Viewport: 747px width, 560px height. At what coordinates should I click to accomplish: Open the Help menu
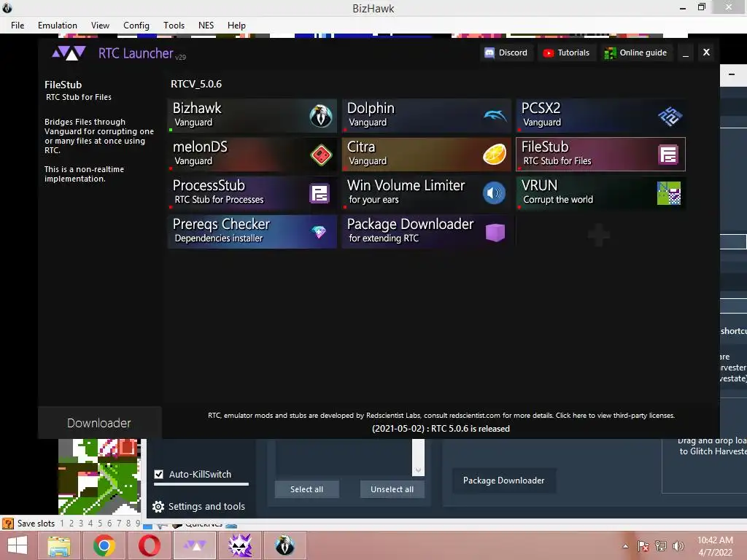click(236, 26)
